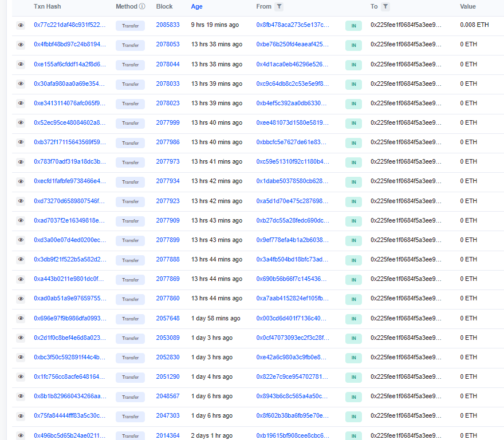This screenshot has height=440, width=504.
Task: Click eye icon for txn 0x1fc756cc8acfe648164
Action: 21,376
